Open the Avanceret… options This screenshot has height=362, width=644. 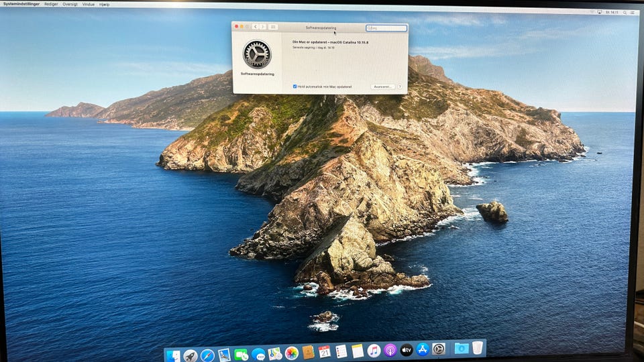pos(382,86)
